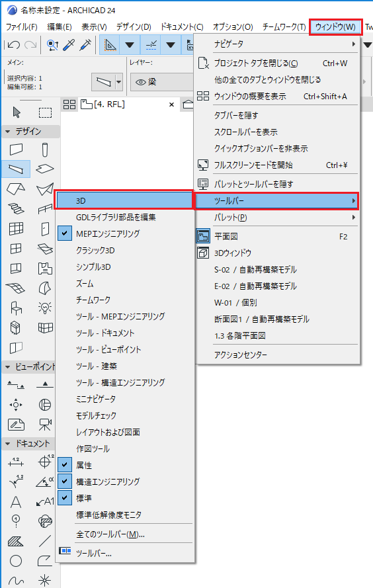This screenshot has width=373, height=588.
Task: Start フルスクリーンモードを開始
Action: 277,165
